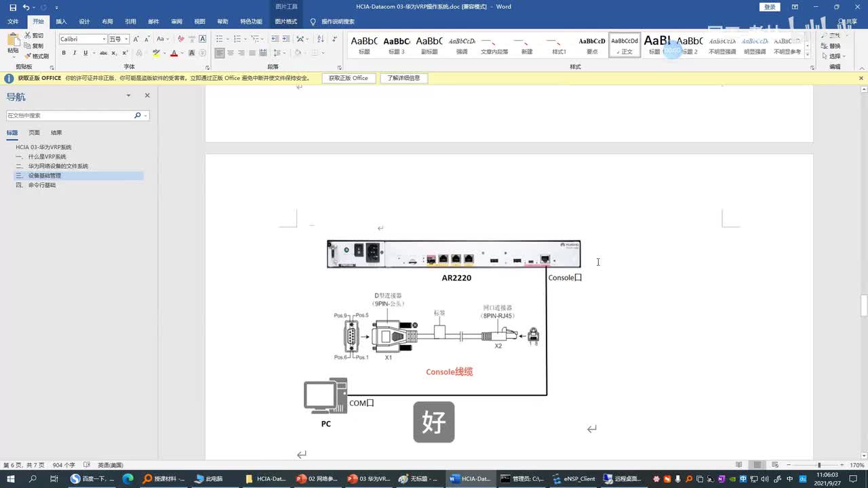Image resolution: width=868 pixels, height=488 pixels.
Task: Click the 共享 share button
Action: coord(848,22)
